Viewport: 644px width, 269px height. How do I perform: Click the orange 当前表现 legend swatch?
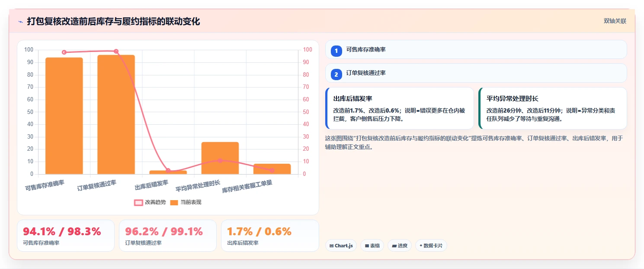click(174, 202)
